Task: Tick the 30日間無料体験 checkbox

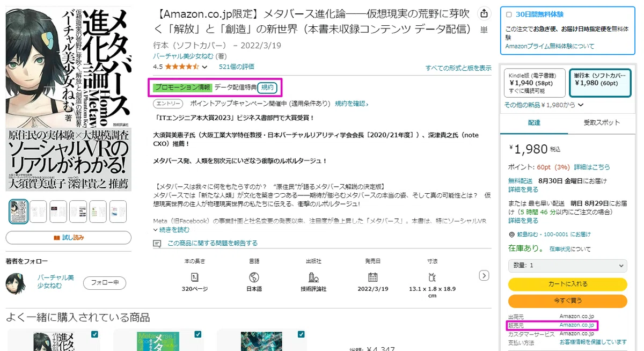Action: pyautogui.click(x=509, y=14)
